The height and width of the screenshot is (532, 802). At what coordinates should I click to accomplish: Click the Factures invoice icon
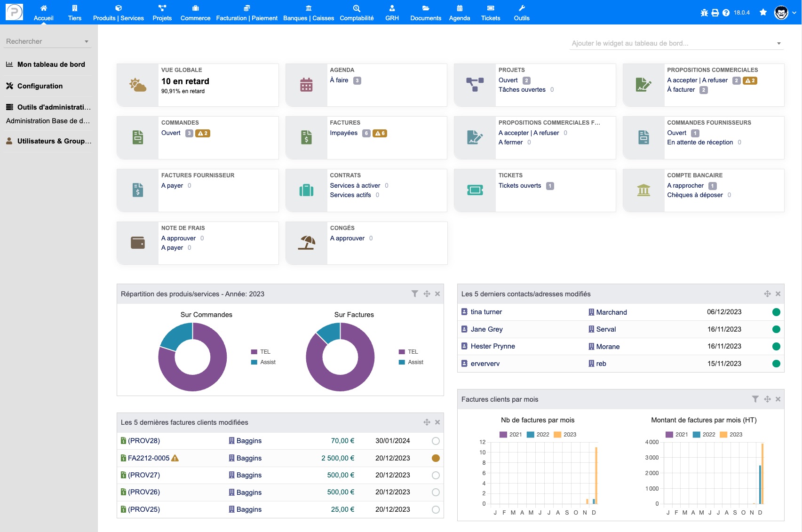[306, 137]
